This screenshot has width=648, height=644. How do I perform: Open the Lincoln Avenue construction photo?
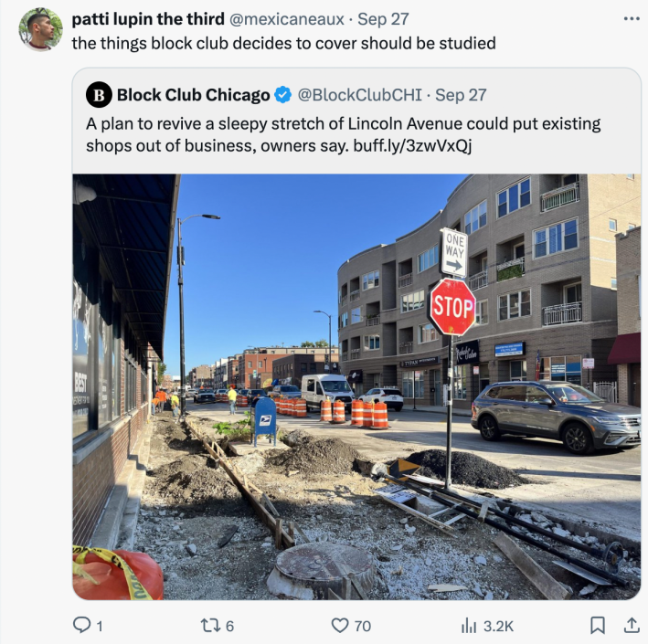[x=356, y=386]
